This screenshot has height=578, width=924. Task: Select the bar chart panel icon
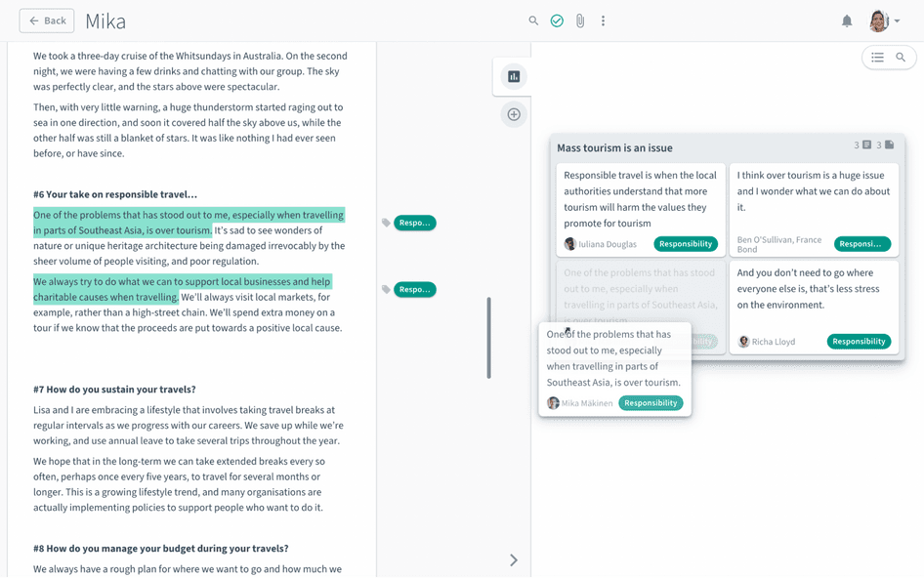[x=513, y=76]
